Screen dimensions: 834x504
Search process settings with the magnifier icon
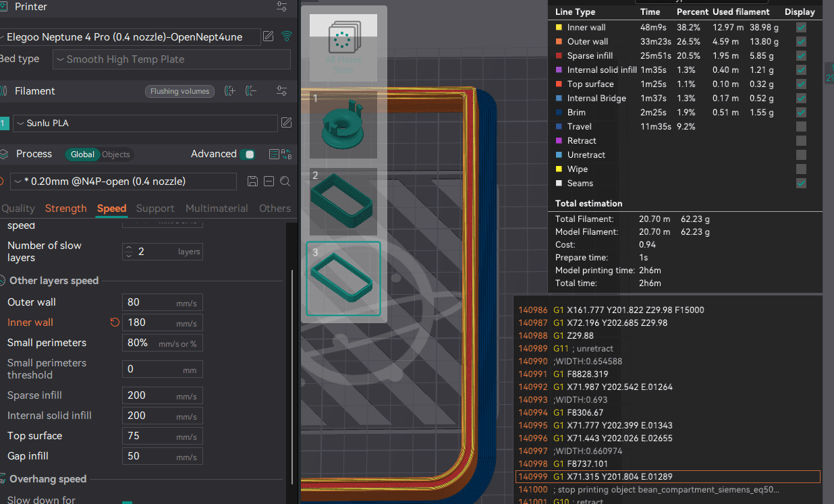[x=285, y=181]
